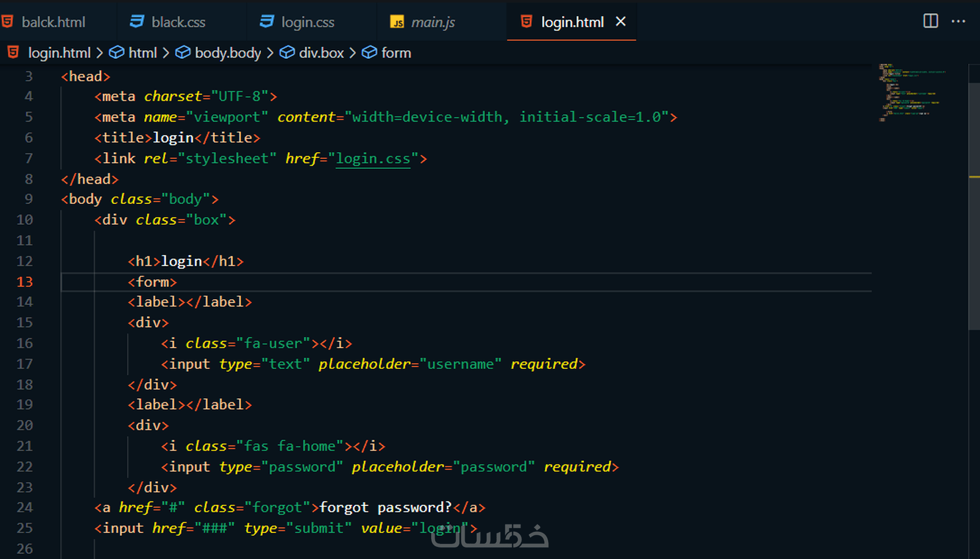Screen dimensions: 980x559
Task: Click the HTML icon on balck.html tab
Action: click(x=8, y=21)
